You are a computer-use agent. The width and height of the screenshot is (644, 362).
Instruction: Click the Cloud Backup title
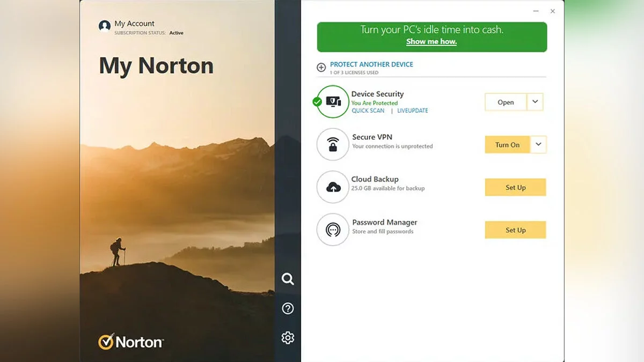375,179
